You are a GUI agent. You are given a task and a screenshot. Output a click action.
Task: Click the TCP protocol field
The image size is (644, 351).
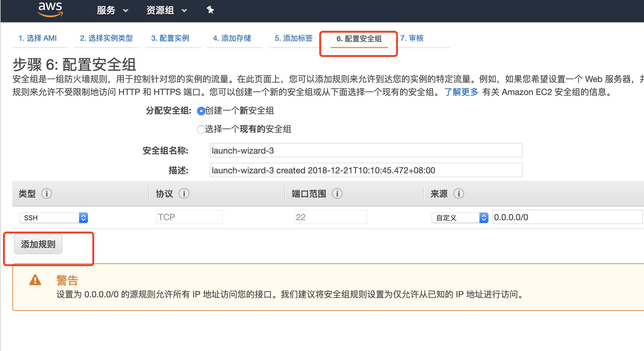[x=189, y=217]
